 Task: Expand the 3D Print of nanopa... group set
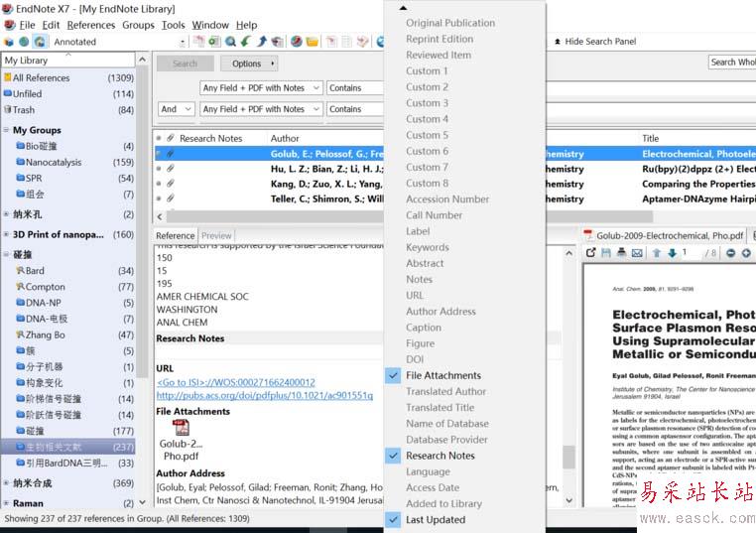click(6, 234)
